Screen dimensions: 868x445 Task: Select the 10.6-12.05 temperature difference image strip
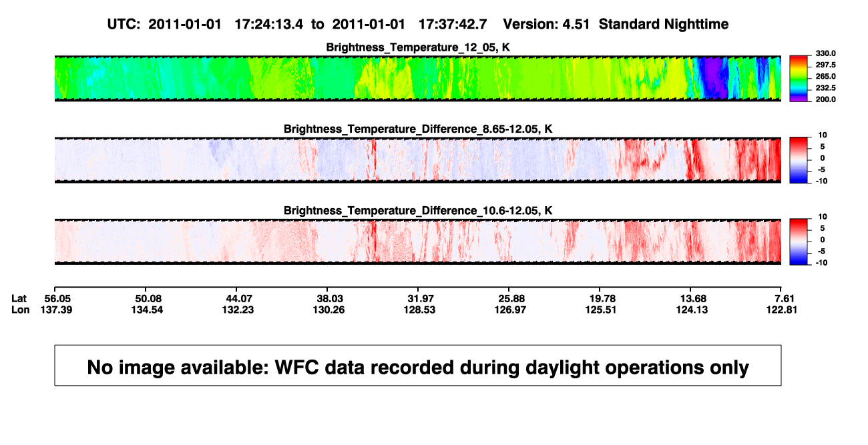coord(417,242)
